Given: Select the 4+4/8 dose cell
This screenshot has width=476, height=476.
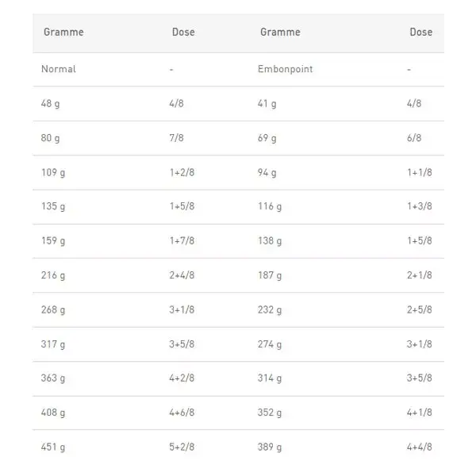Looking at the screenshot, I should coord(419,447).
